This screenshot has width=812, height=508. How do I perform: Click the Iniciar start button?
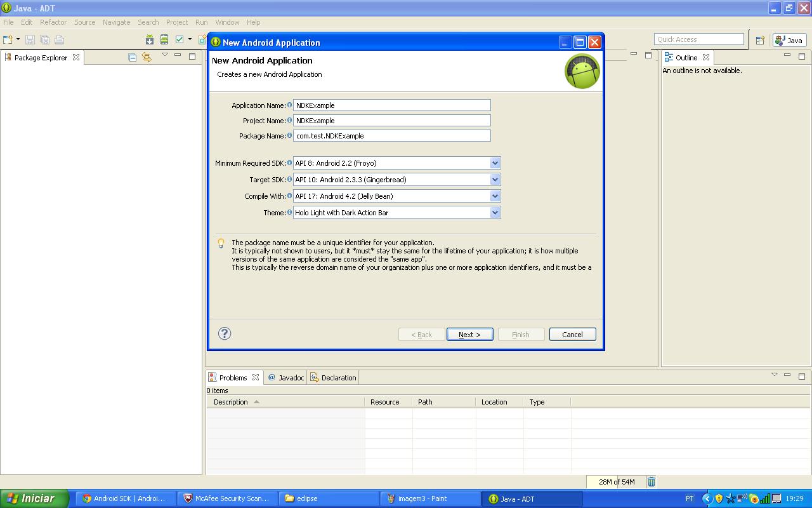point(34,498)
